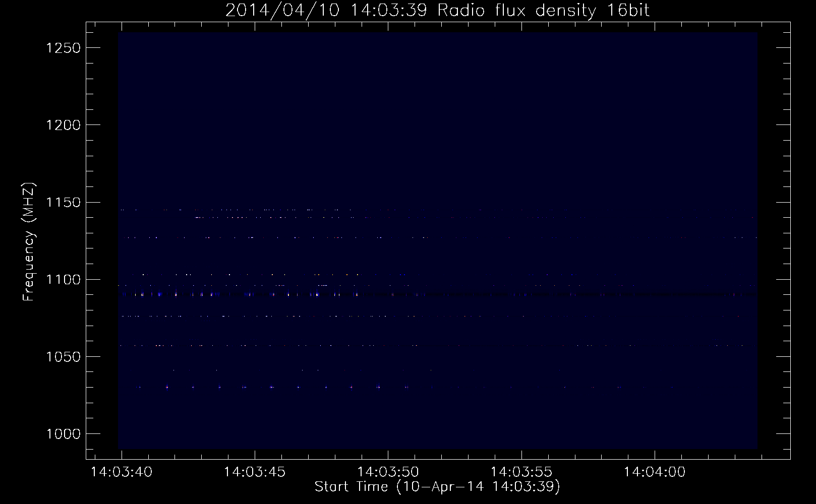This screenshot has height=504, width=816.
Task: Click the x-axis label "Start Time (10-Apr-14 14:03:39)"
Action: click(437, 487)
